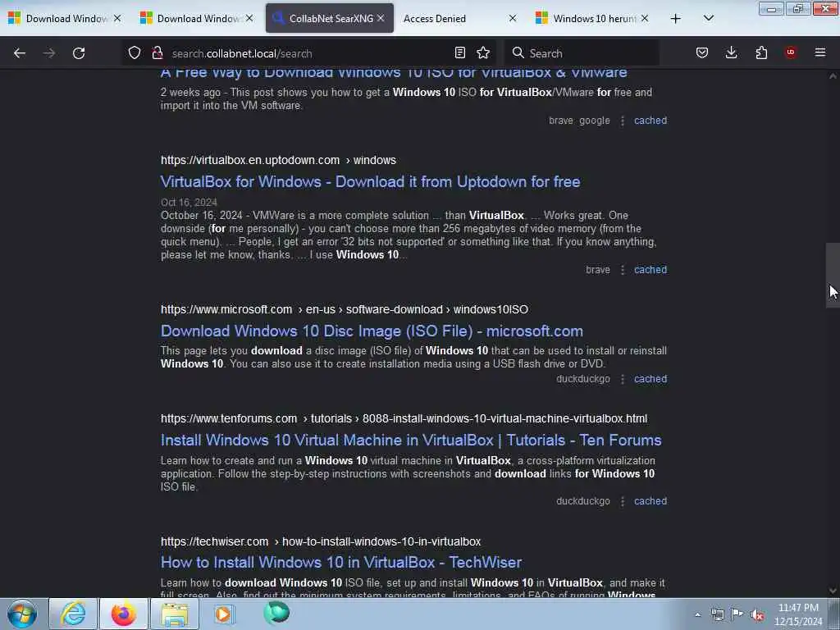Open the network status tray icon

coord(717,615)
